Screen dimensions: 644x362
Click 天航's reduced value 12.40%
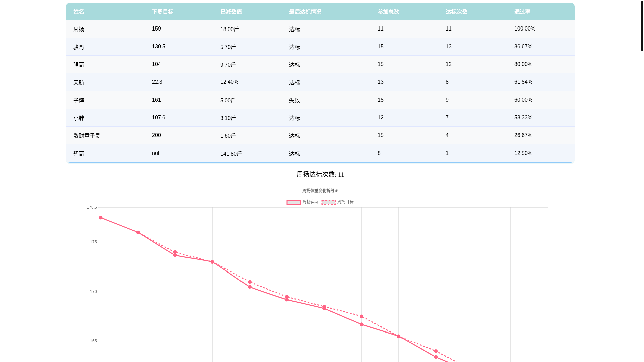pos(229,82)
